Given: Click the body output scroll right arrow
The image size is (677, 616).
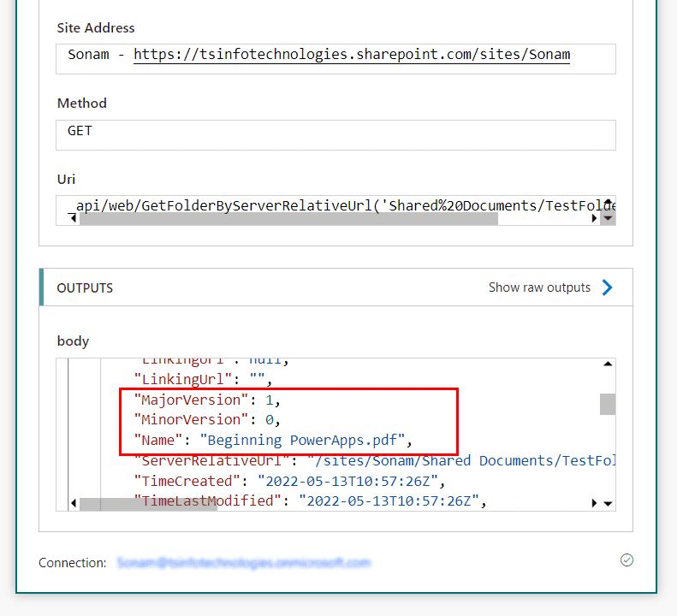Looking at the screenshot, I should point(594,503).
